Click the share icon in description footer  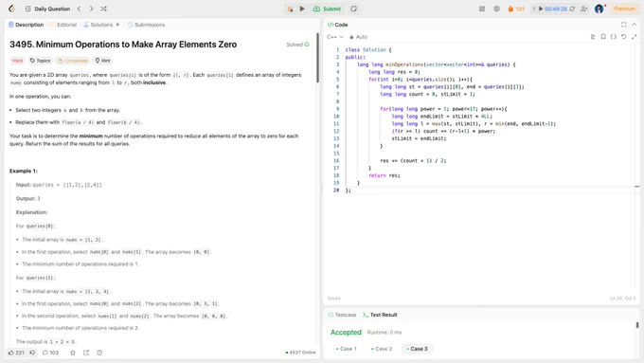86,353
